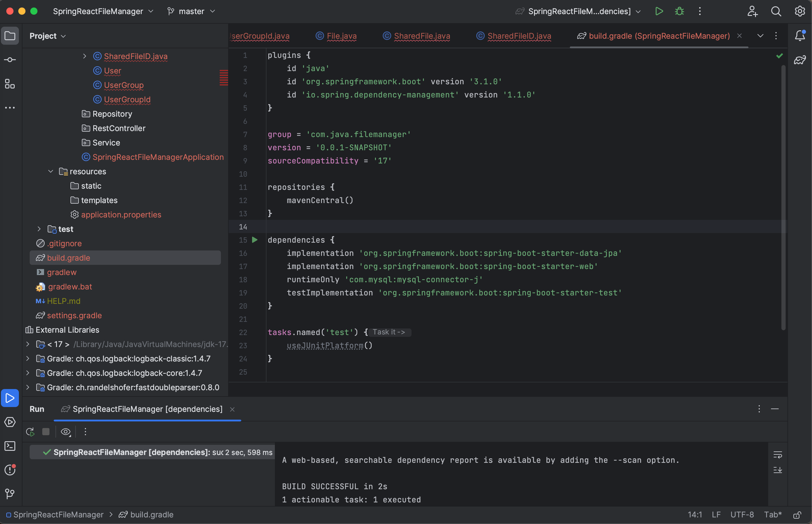
Task: Enable scroll to end in the console output
Action: (778, 470)
